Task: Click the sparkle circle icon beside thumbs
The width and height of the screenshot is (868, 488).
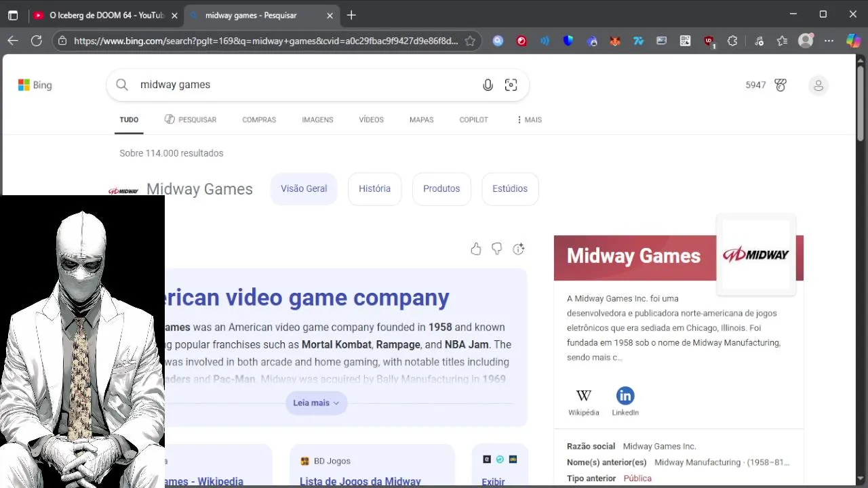Action: coord(519,249)
